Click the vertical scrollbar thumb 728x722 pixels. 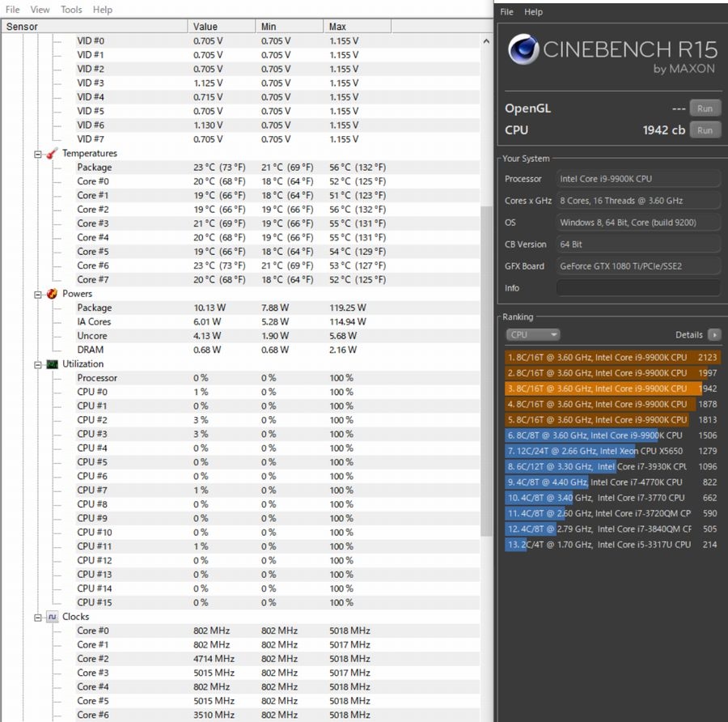[486, 371]
